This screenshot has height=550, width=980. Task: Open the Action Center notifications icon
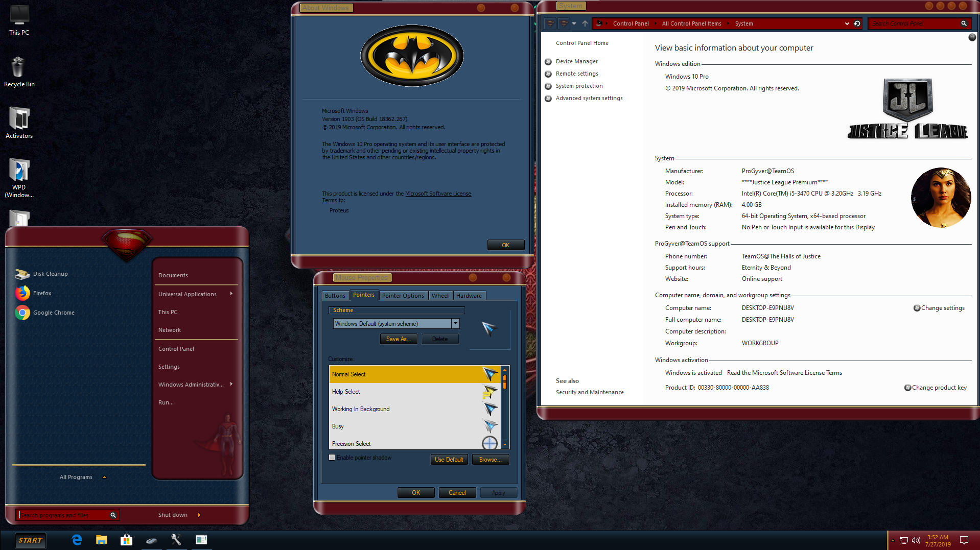tap(964, 540)
